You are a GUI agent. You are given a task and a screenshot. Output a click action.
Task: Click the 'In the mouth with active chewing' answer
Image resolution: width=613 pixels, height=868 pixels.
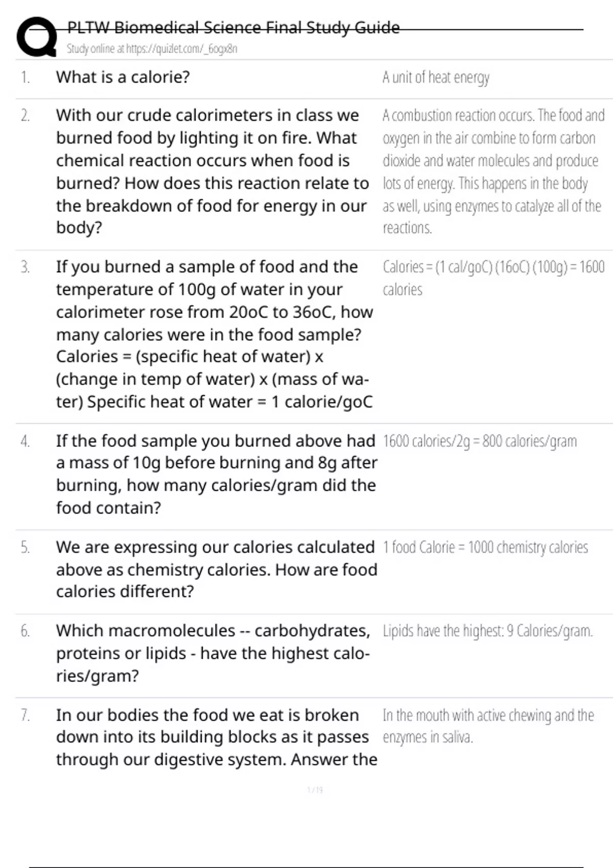click(488, 726)
